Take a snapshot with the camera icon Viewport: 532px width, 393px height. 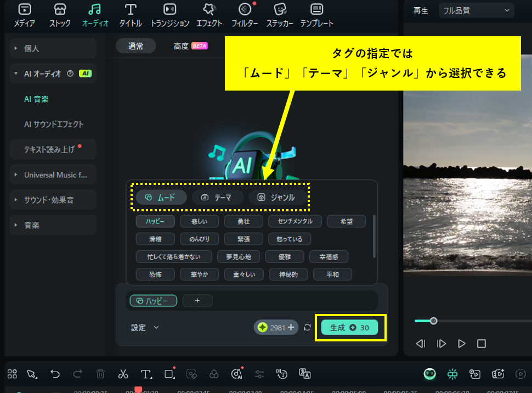476,374
